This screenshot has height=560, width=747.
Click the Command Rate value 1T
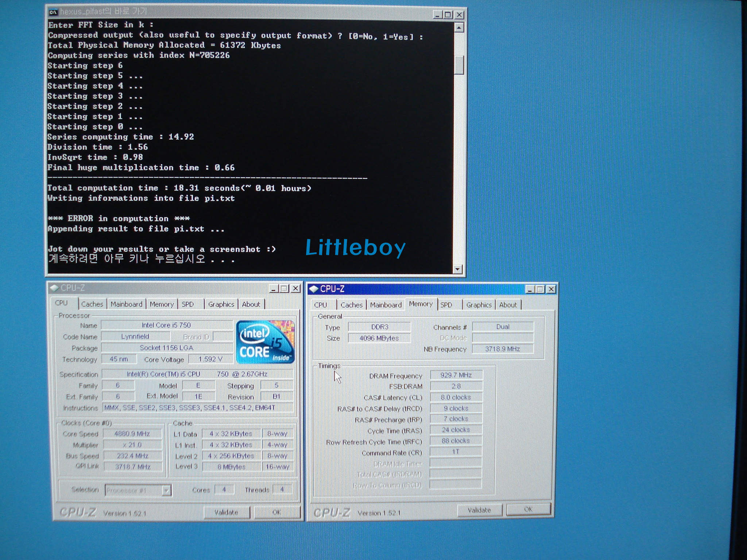pos(456,452)
